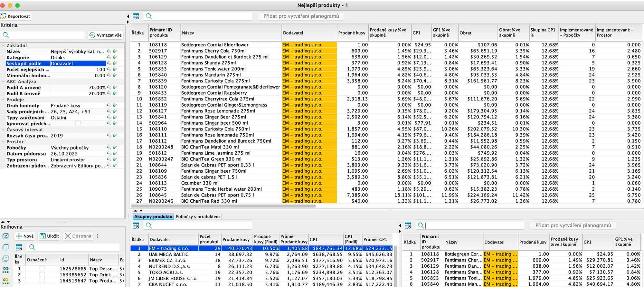
Task: Collapse the Základní criteria section
Action: click(3, 46)
